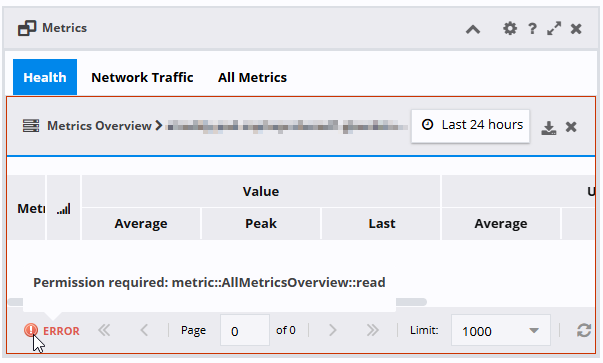Open the Last 24 hours time range selector
This screenshot has height=363, width=603.
pos(470,126)
